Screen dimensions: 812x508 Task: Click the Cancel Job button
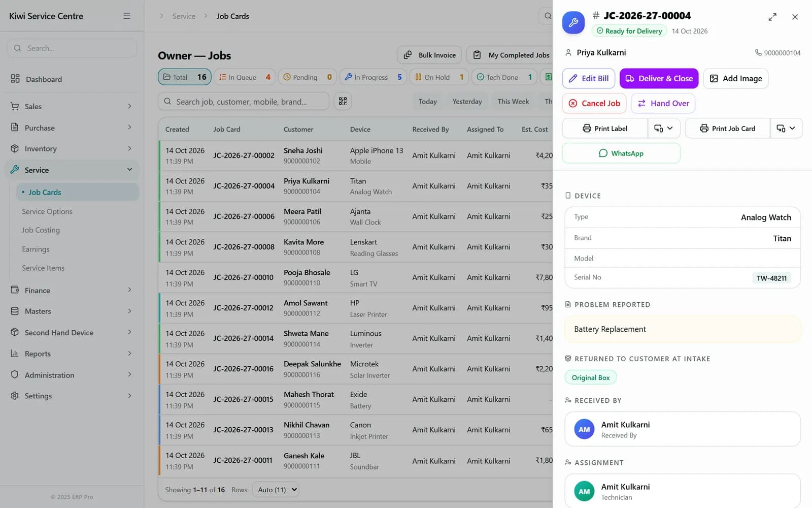point(594,103)
